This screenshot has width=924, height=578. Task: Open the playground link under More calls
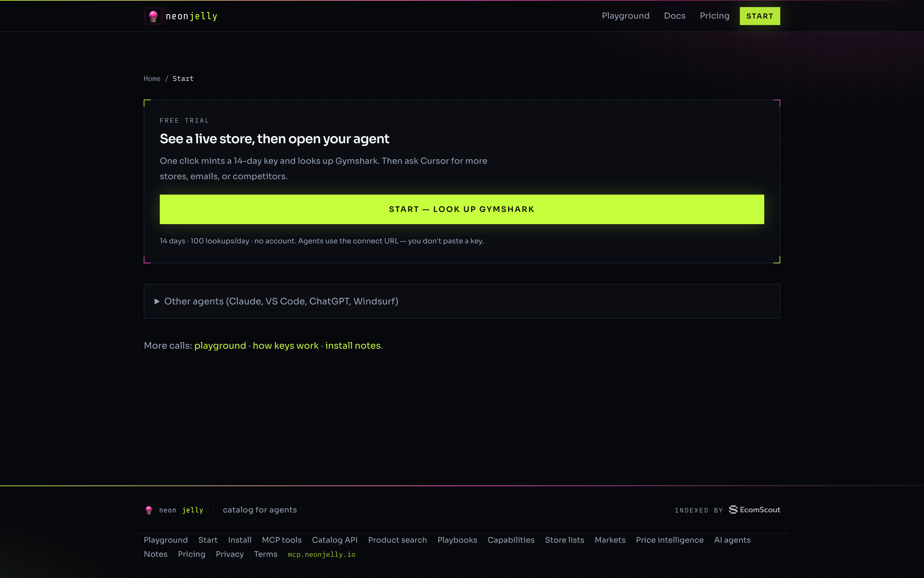[x=220, y=346]
